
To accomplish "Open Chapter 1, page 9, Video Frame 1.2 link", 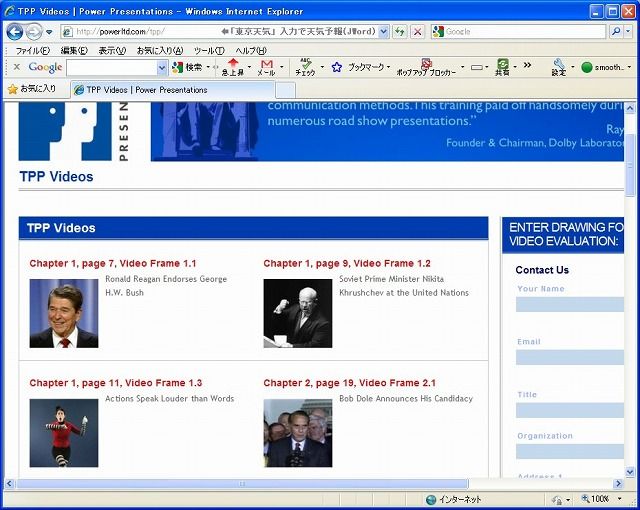I will [x=347, y=264].
